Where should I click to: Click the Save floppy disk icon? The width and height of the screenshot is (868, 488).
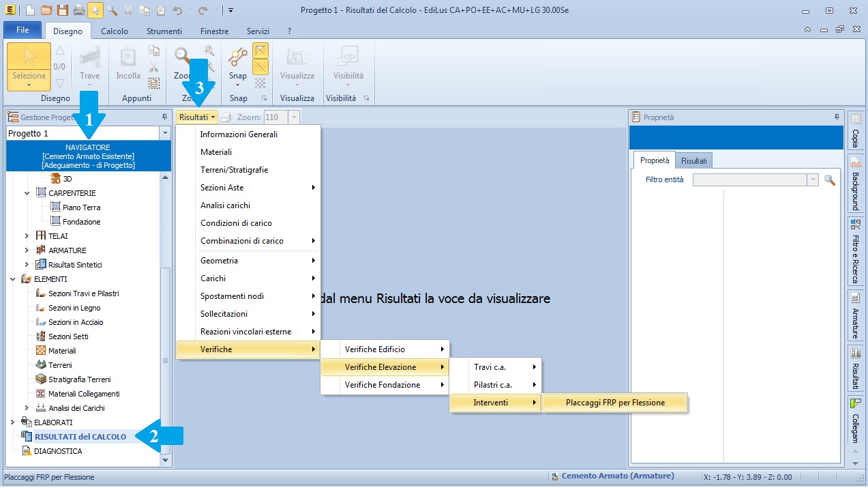[x=63, y=10]
